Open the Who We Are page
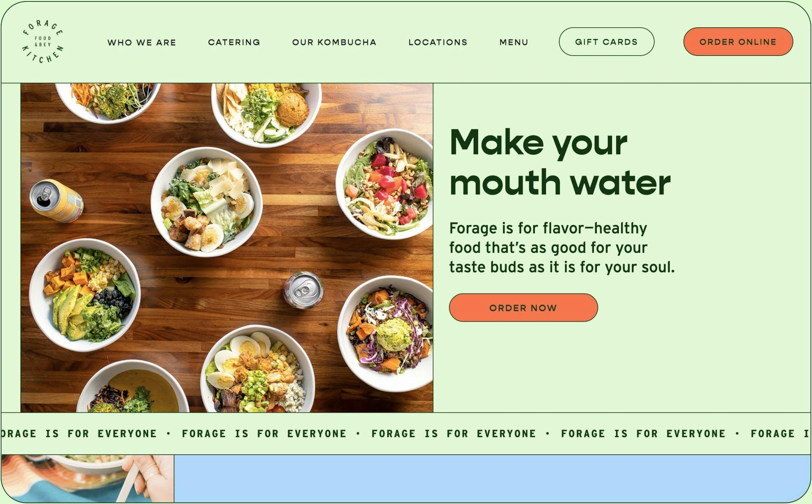The image size is (812, 504). point(141,42)
